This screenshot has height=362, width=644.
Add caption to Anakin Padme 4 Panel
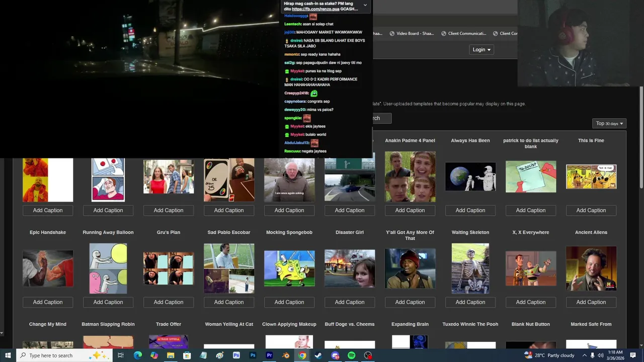point(410,210)
